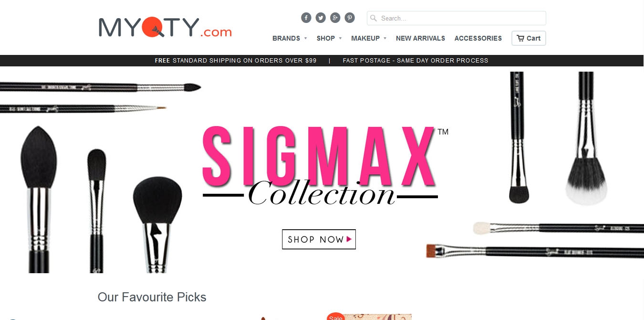Click the Sale badge on product
The width and height of the screenshot is (644, 320).
coord(336,316)
